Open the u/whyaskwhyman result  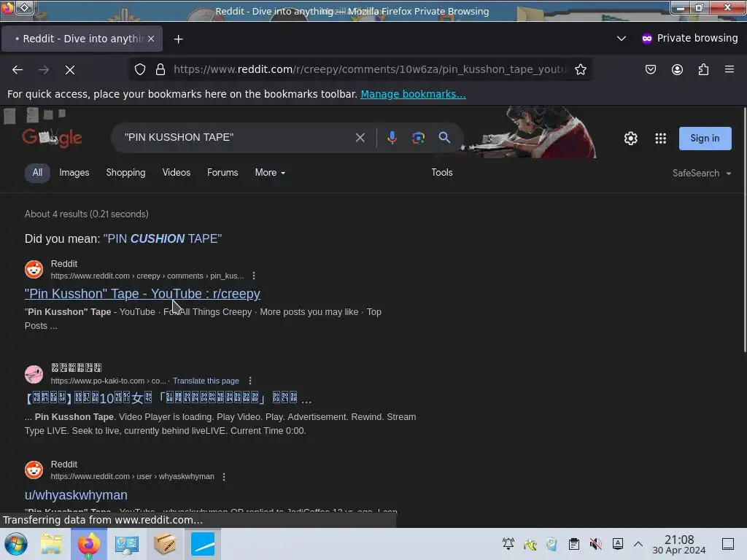(x=76, y=495)
